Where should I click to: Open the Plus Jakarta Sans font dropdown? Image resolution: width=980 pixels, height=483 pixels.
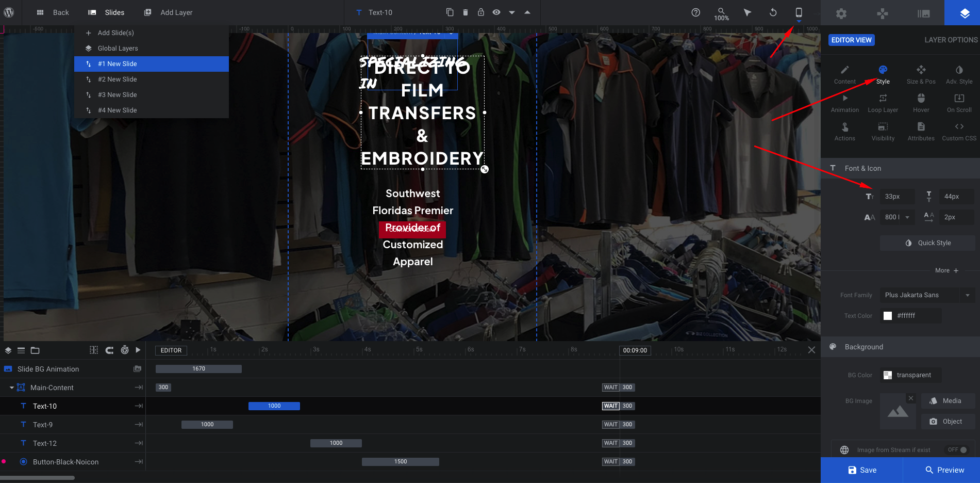tap(927, 295)
